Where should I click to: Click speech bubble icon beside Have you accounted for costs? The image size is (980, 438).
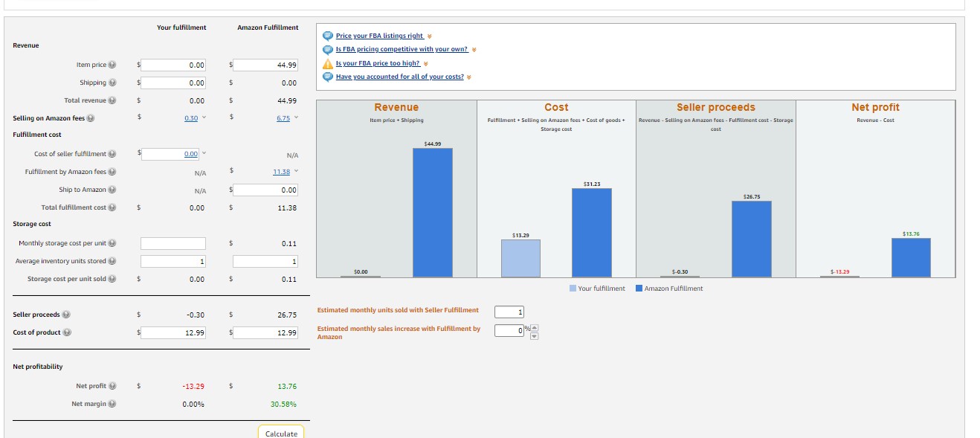tap(327, 77)
